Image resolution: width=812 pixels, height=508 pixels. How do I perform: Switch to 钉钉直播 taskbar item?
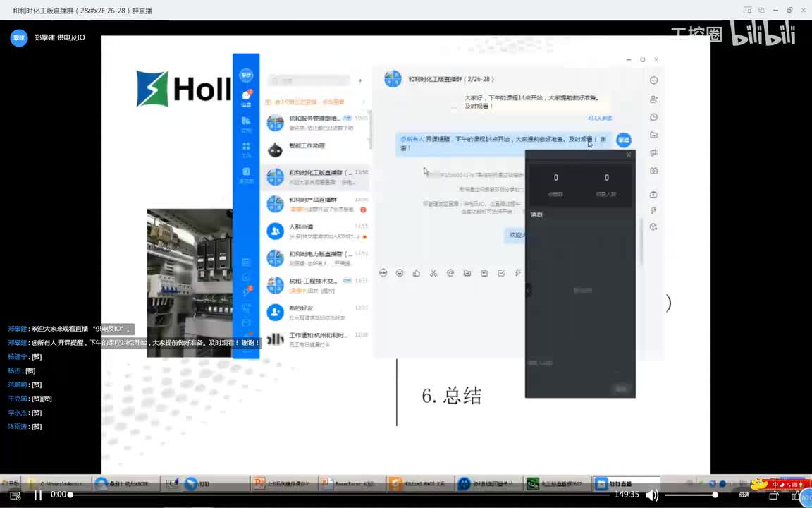point(626,483)
